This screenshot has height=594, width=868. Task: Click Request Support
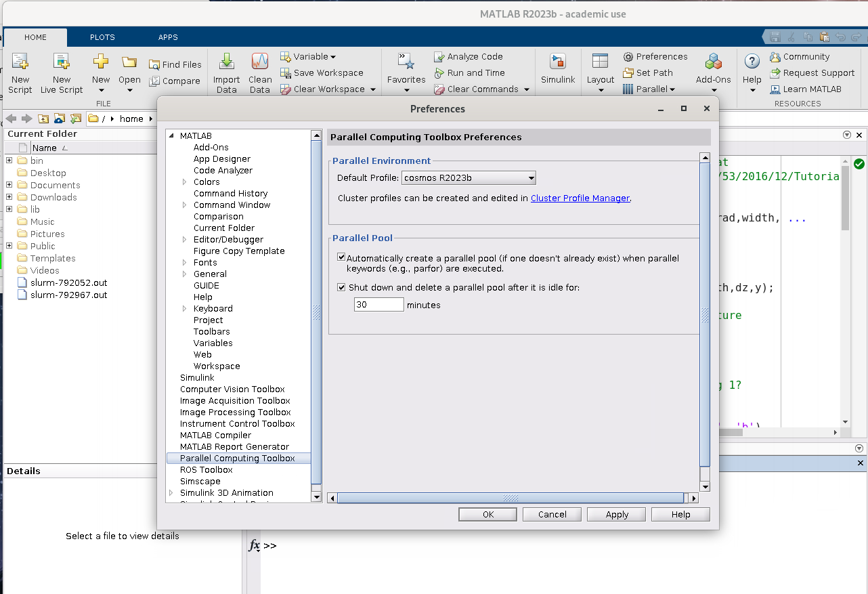click(812, 72)
